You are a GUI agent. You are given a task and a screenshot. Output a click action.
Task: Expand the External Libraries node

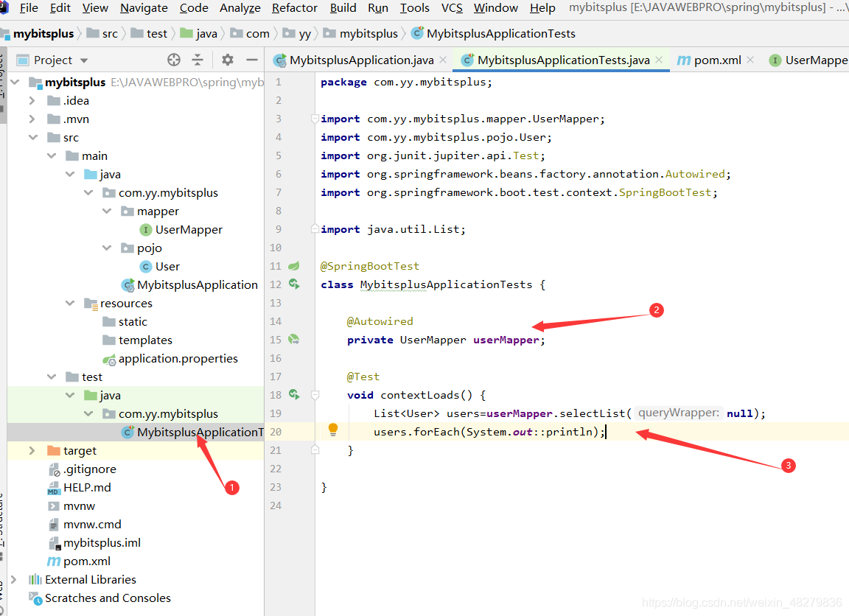pyautogui.click(x=14, y=579)
